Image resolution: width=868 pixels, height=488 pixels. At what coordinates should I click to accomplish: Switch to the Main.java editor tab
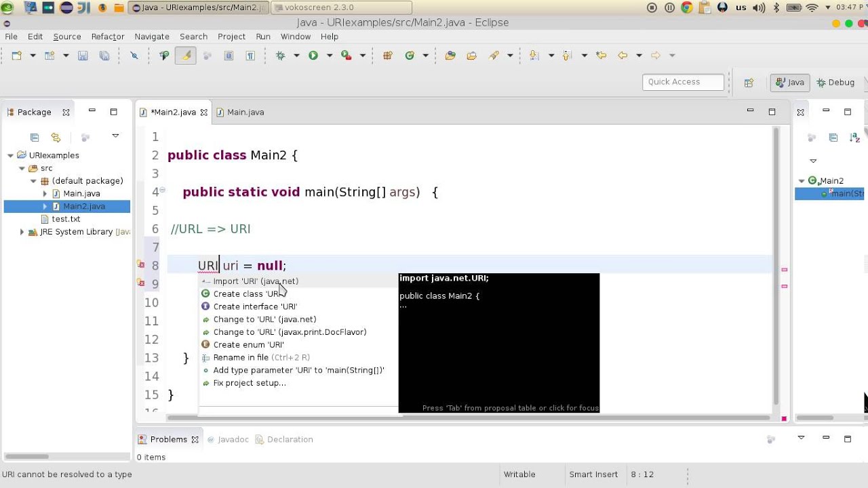[240, 113]
